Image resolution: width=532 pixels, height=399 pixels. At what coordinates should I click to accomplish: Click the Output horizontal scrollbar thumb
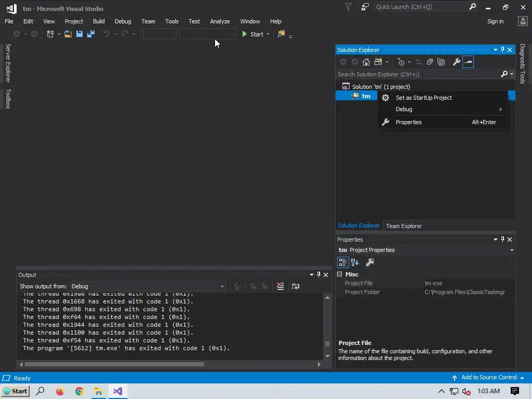114,364
